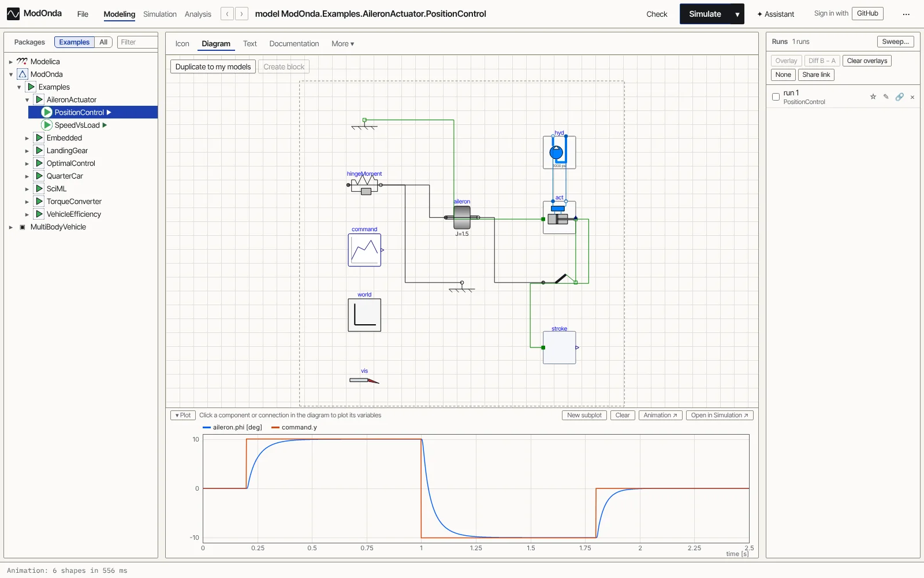
Task: Expand the Modelica package
Action: 11,62
